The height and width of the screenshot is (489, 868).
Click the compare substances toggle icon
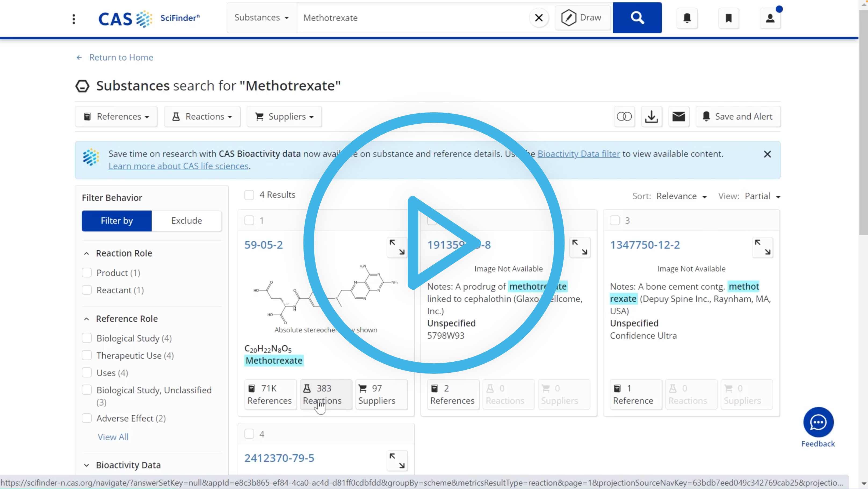point(625,116)
